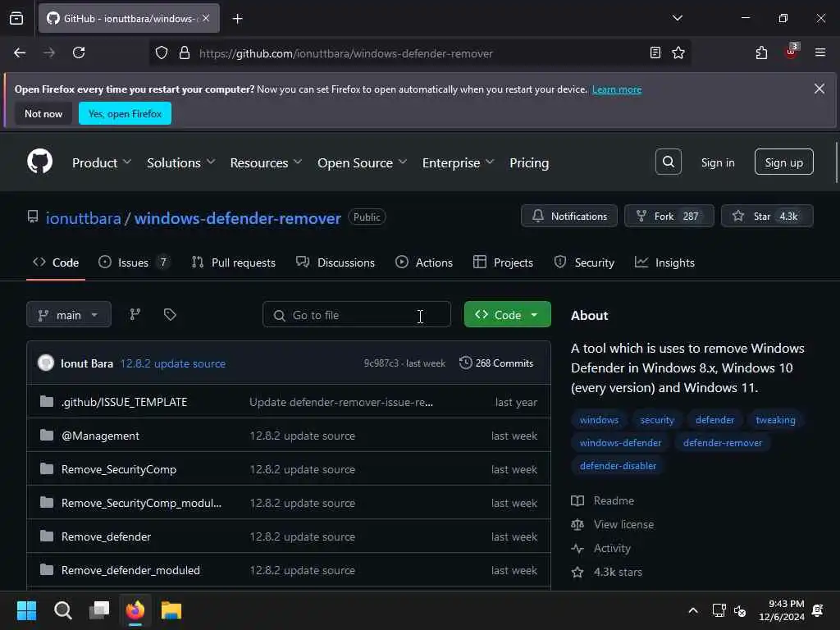Click the Pricing link

click(529, 162)
